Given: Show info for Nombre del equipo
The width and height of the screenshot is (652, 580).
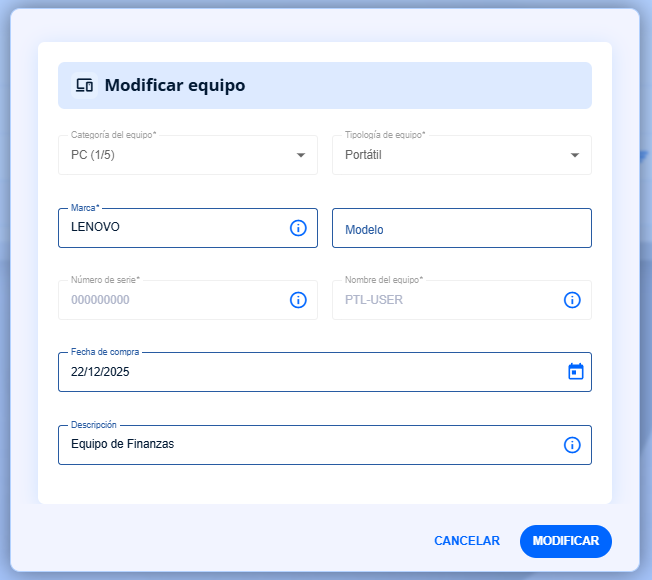Looking at the screenshot, I should coord(572,300).
